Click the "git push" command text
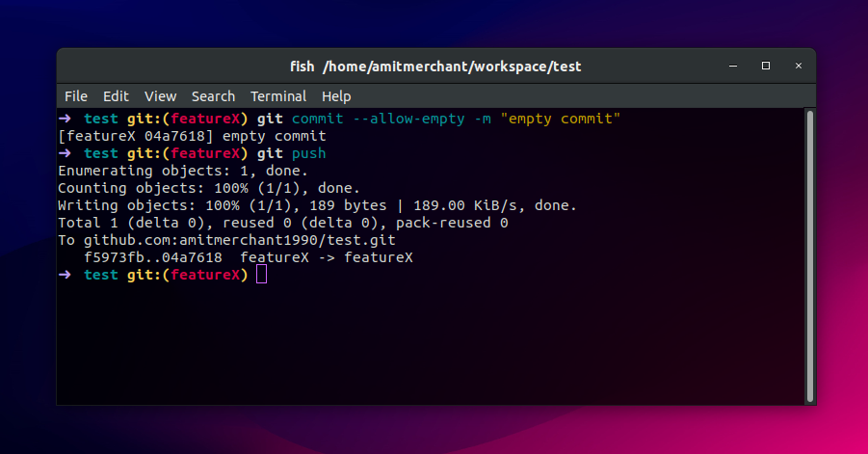 (x=291, y=153)
